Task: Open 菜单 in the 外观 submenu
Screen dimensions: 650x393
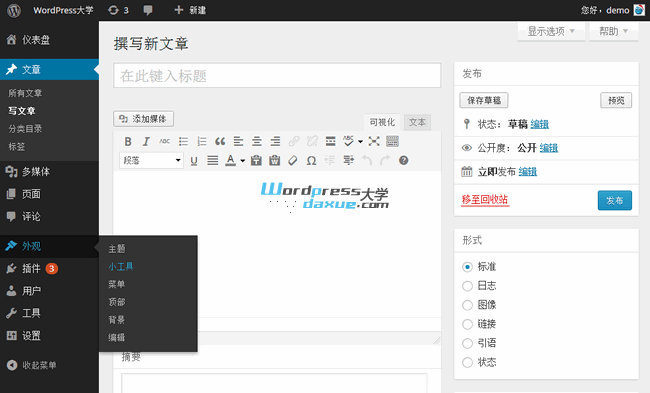Action: [117, 284]
